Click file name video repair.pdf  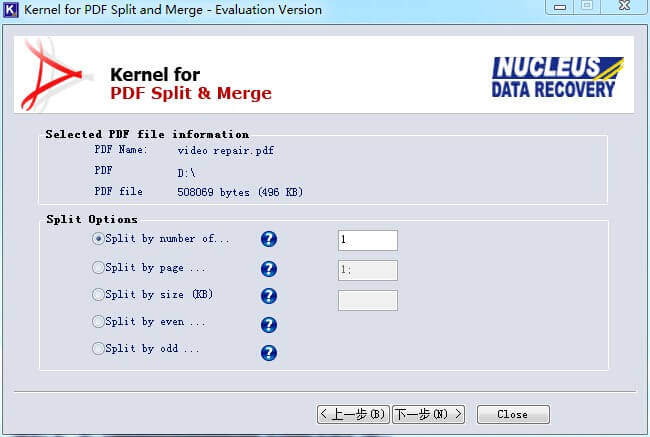[226, 151]
